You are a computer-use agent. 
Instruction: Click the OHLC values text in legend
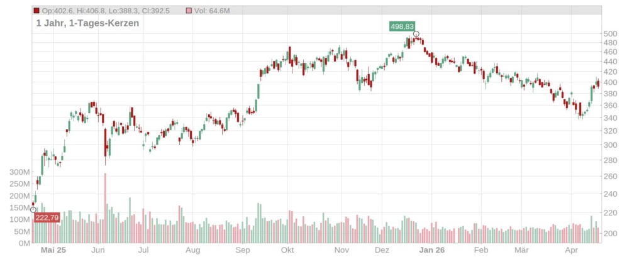[106, 11]
